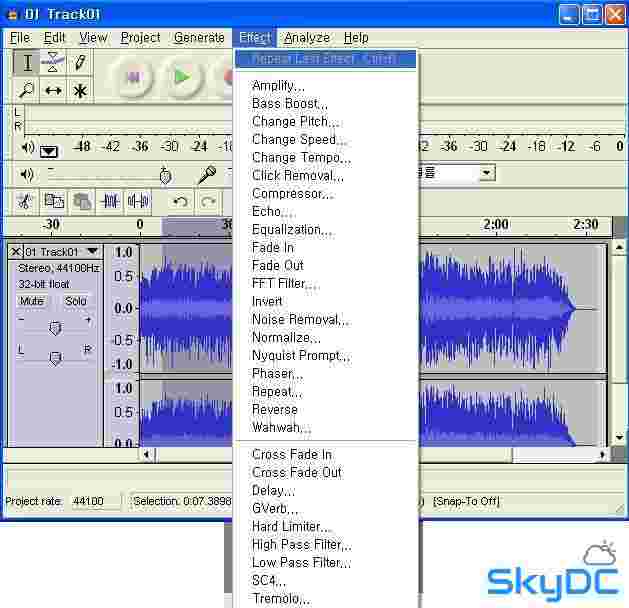The height and width of the screenshot is (608, 629).
Task: Solo the 01 Track01 track
Action: click(75, 301)
